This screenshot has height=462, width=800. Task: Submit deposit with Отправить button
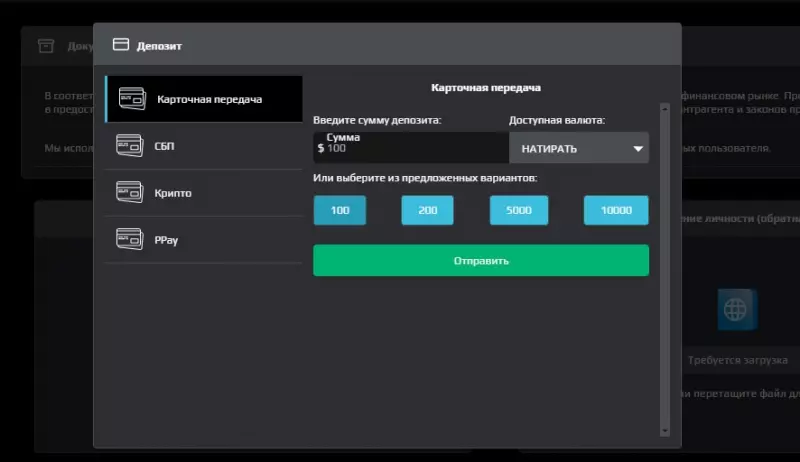[481, 261]
